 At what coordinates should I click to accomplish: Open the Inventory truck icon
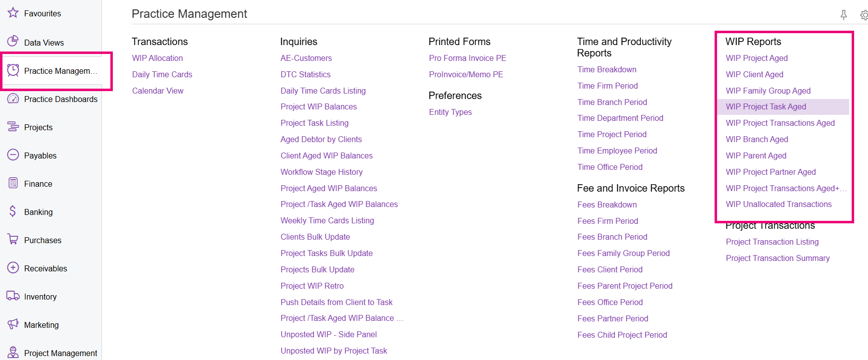point(13,296)
